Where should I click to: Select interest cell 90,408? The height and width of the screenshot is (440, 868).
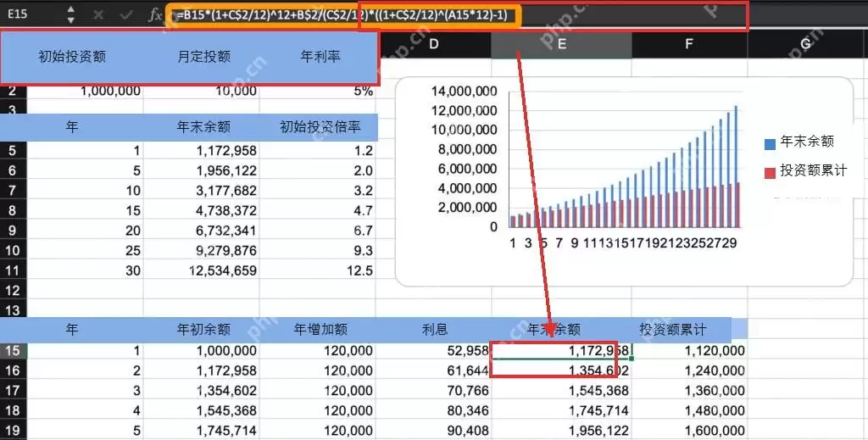tap(435, 430)
